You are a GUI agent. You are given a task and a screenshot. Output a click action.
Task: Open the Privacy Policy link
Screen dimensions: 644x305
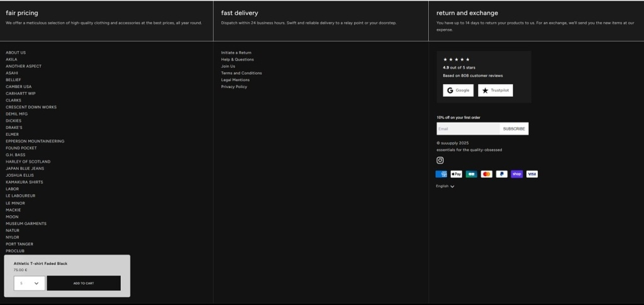tap(234, 87)
